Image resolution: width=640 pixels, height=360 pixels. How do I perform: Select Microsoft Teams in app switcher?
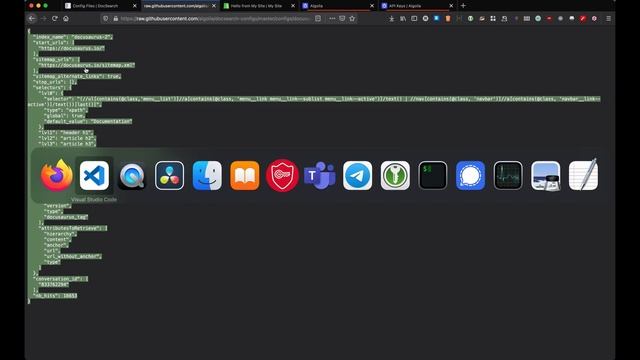(x=320, y=176)
